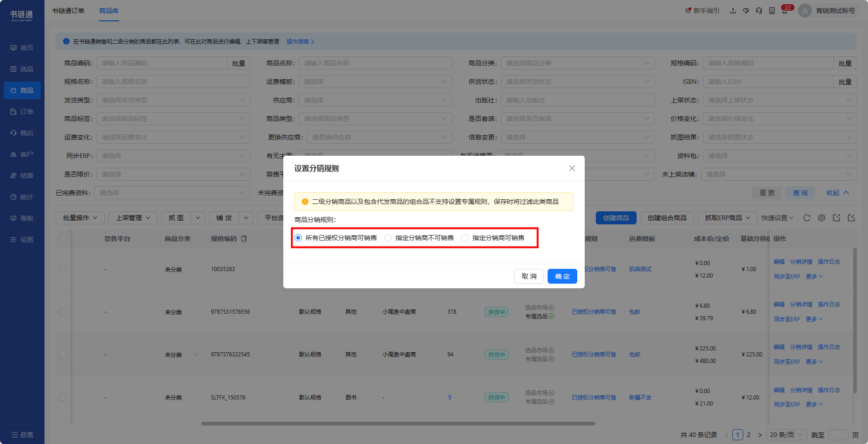Screen dimensions: 868x444
Task: Go to page 2 in pagination
Action: click(748, 435)
